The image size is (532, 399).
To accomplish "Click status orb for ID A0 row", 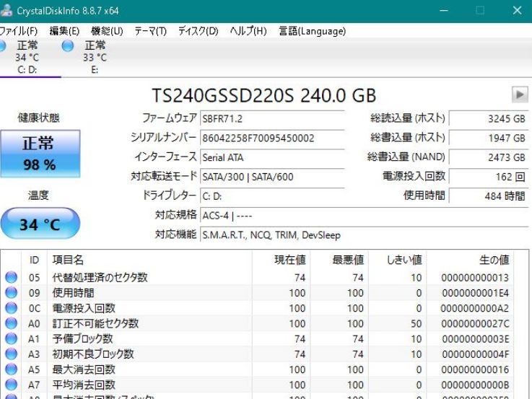I will click(11, 324).
